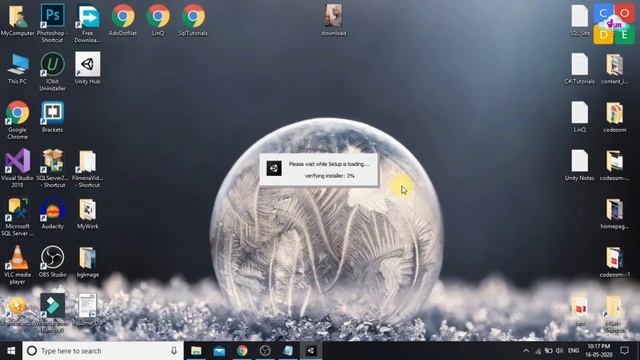
Task: Select the codeosm folder above taskbar clock
Action: pyautogui.click(x=614, y=262)
